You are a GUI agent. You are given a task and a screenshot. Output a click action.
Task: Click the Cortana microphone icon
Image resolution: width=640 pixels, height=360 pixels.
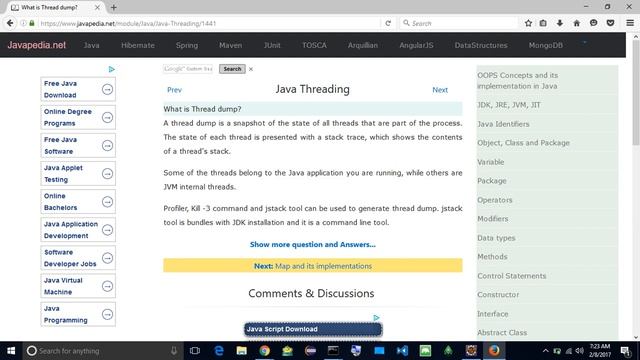(x=174, y=351)
